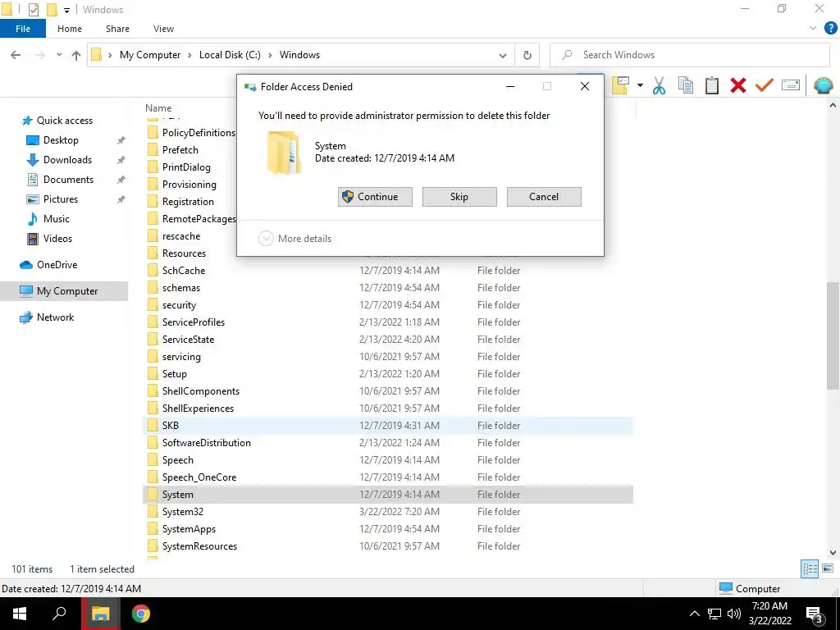Viewport: 840px width, 630px height.
Task: Click the Rename icon in toolbar
Action: point(790,85)
